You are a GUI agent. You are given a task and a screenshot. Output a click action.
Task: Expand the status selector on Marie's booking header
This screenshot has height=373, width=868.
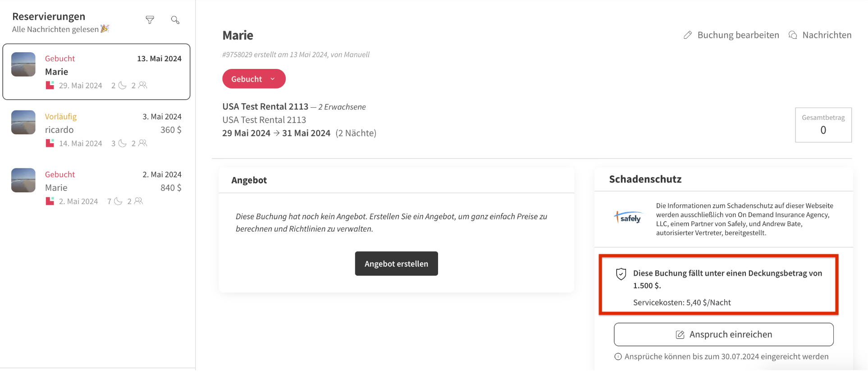click(273, 78)
